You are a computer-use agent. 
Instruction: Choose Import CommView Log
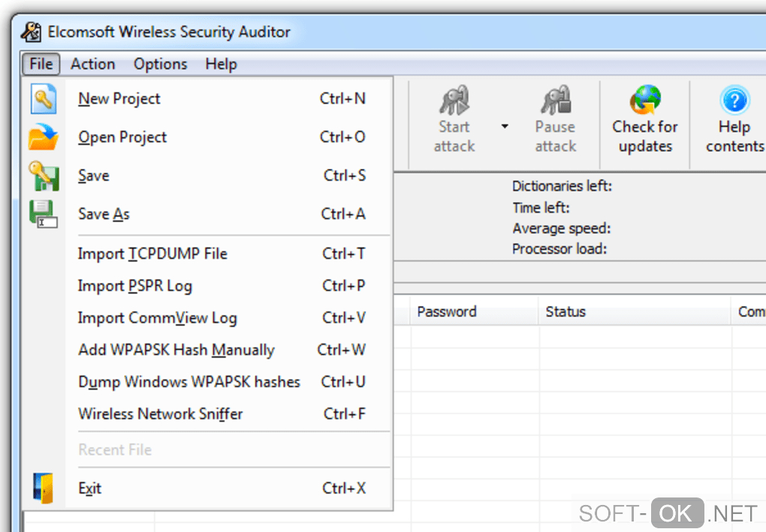157,317
